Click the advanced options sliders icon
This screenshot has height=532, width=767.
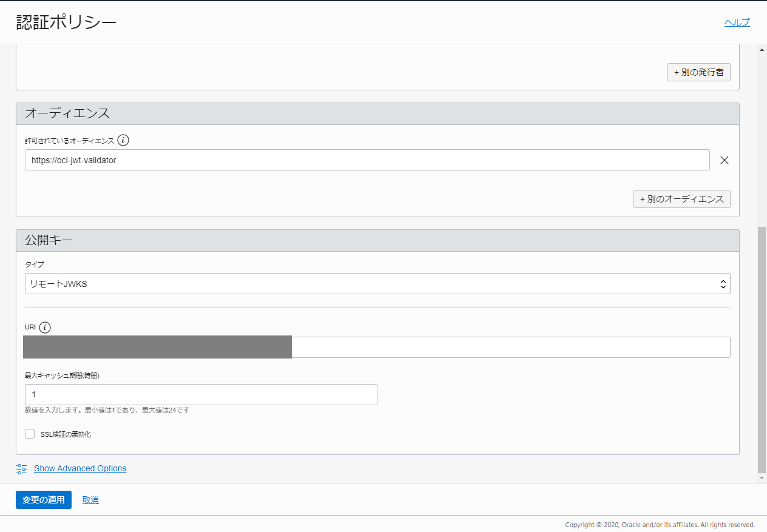pyautogui.click(x=22, y=468)
